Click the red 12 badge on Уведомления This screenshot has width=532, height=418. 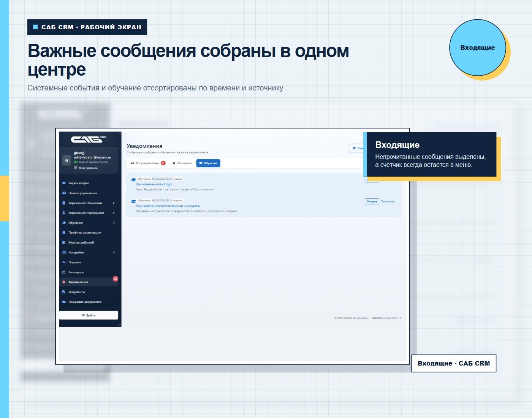pyautogui.click(x=116, y=279)
